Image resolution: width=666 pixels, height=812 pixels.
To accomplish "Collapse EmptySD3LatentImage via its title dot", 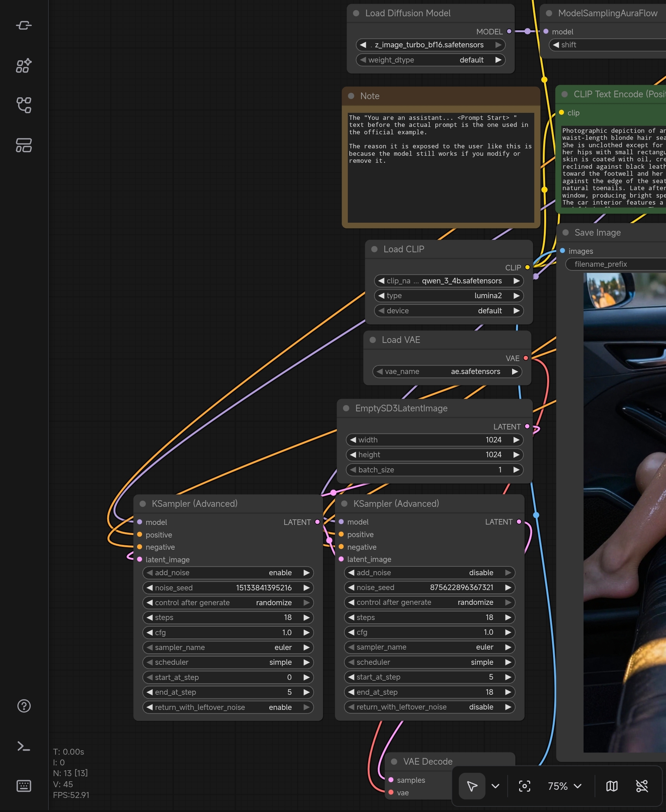I will coord(346,408).
